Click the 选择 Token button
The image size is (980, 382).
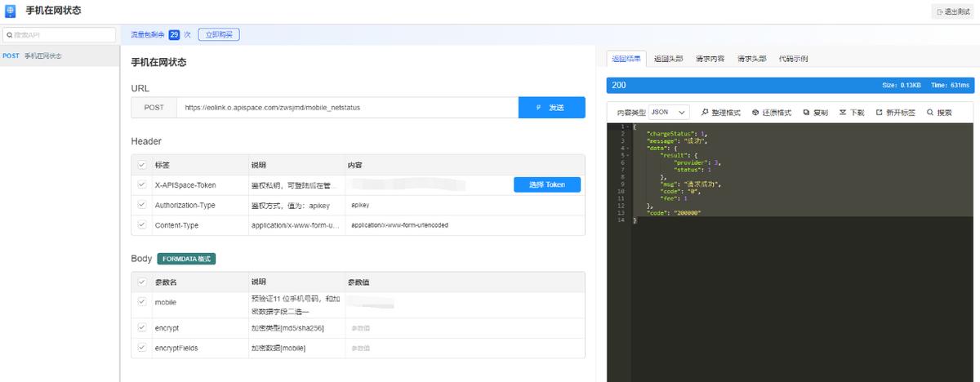[546, 185]
